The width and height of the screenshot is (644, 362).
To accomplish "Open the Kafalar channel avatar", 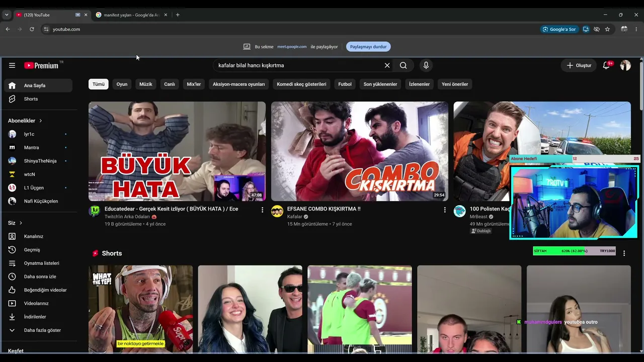I will click(x=277, y=211).
